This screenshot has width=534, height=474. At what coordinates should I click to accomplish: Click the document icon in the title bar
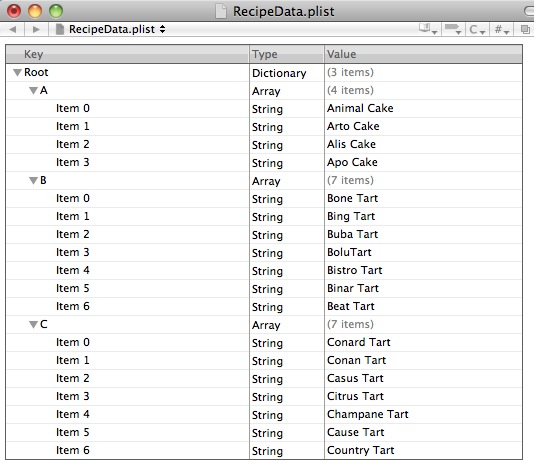pyautogui.click(x=221, y=12)
